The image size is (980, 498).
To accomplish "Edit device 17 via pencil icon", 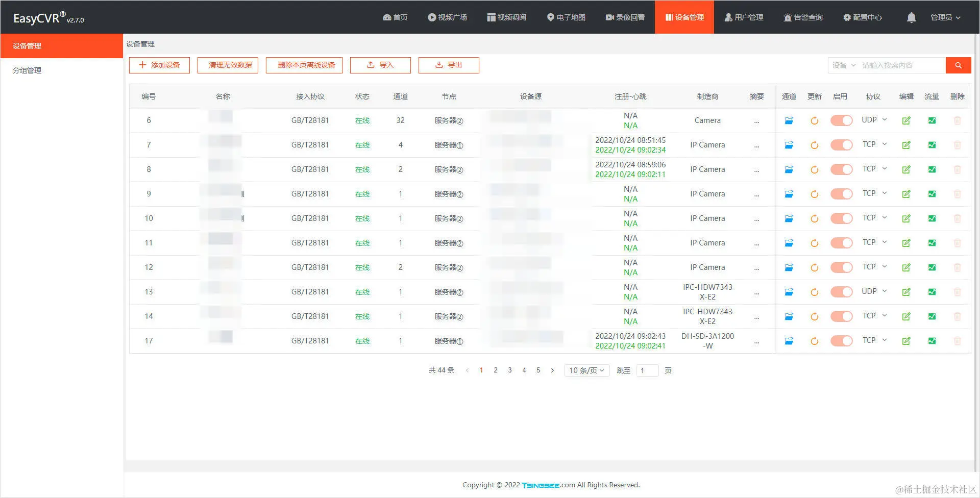I will (906, 341).
